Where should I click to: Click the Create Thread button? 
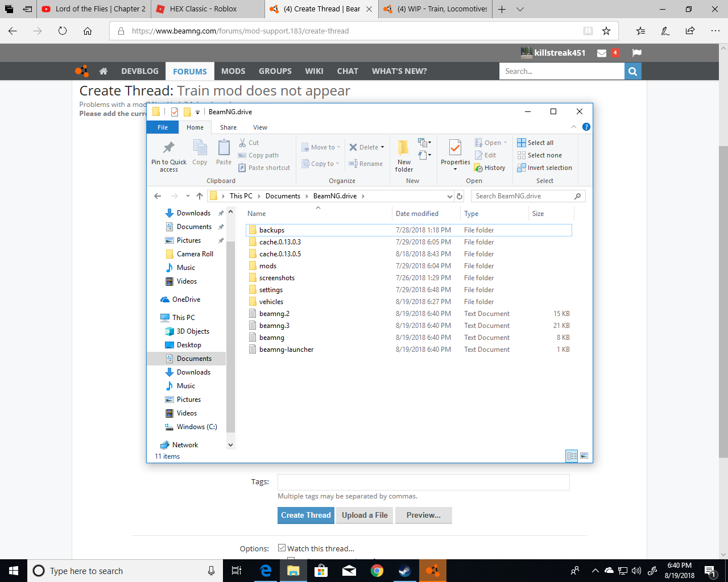306,515
